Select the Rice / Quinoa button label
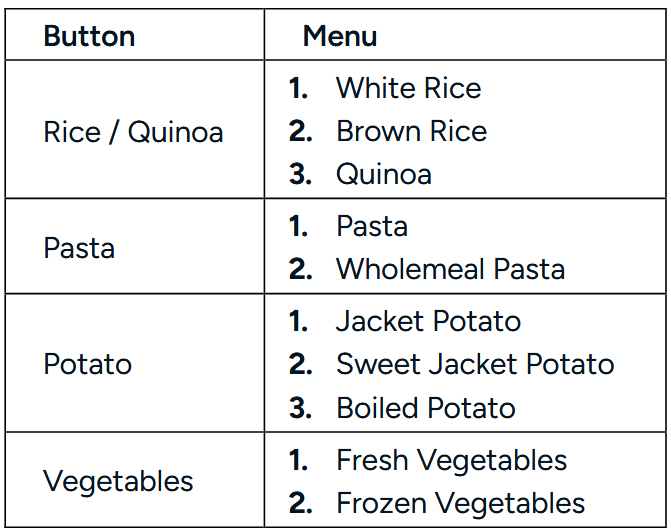The height and width of the screenshot is (532, 671). point(133,132)
